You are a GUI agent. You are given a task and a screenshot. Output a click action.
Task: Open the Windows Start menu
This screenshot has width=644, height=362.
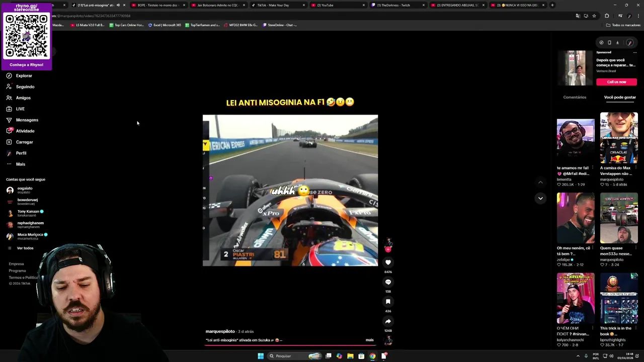coord(261,356)
